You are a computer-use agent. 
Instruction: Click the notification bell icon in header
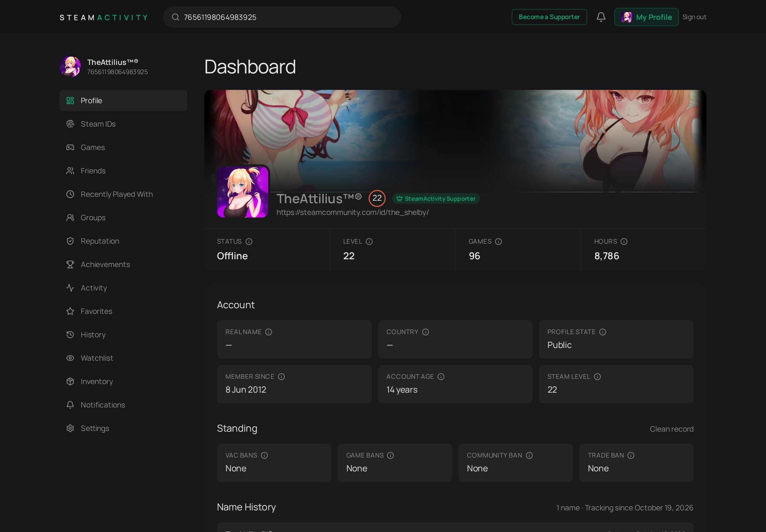pyautogui.click(x=601, y=17)
